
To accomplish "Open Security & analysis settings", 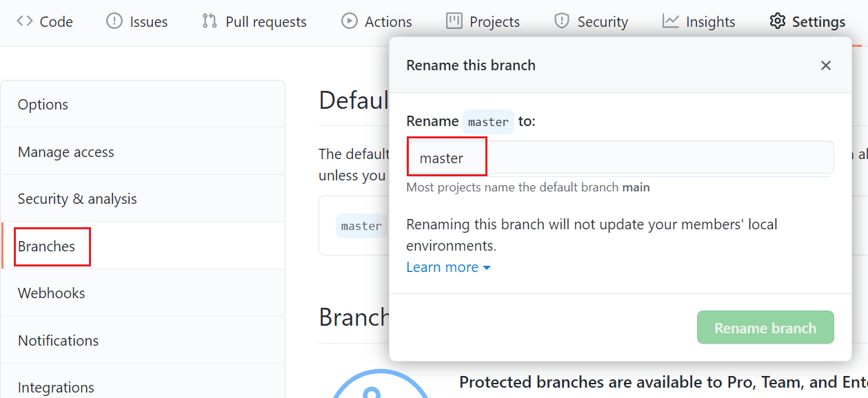I will tap(77, 198).
